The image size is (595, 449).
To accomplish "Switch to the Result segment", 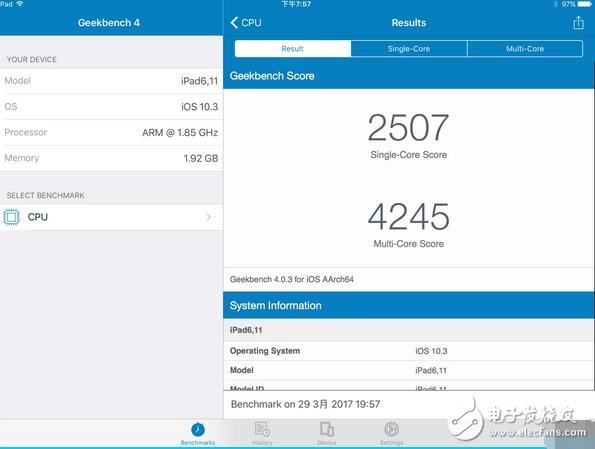I will click(293, 49).
